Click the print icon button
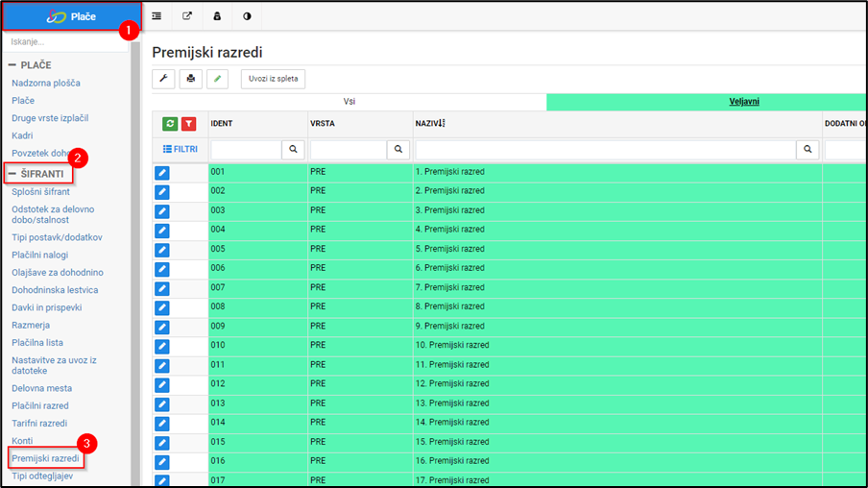Screen dimensions: 868x488 coord(190,79)
